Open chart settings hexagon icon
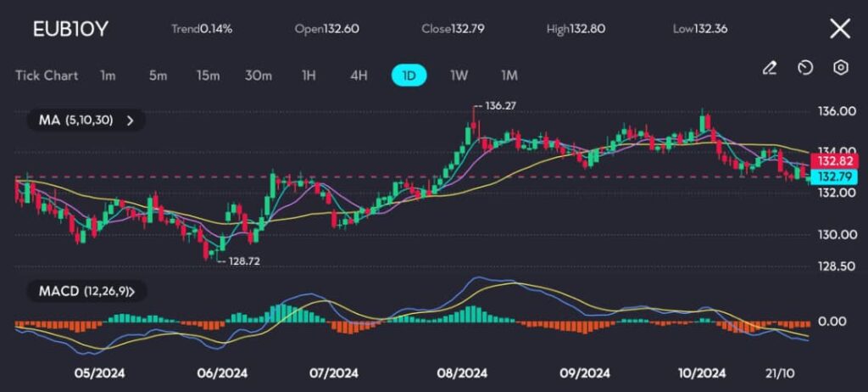868x392 pixels. [x=840, y=68]
